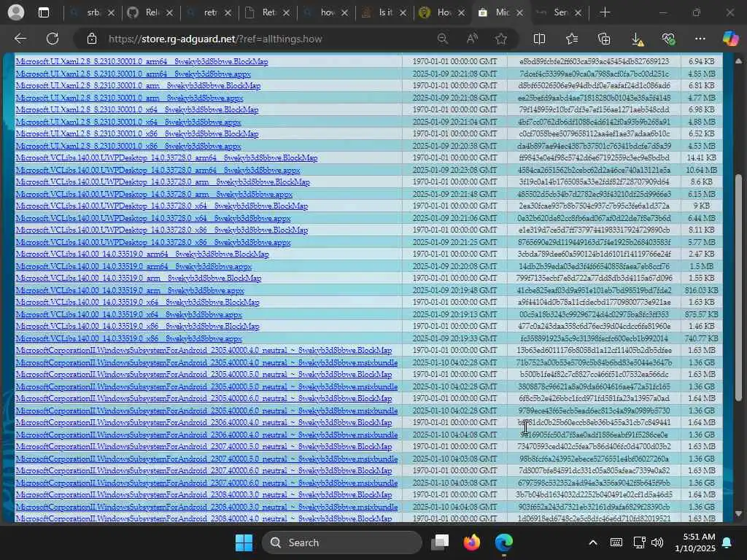Download VCLibs UWPDesktop x64 appx link
This screenshot has width=747, height=560.
[153, 218]
